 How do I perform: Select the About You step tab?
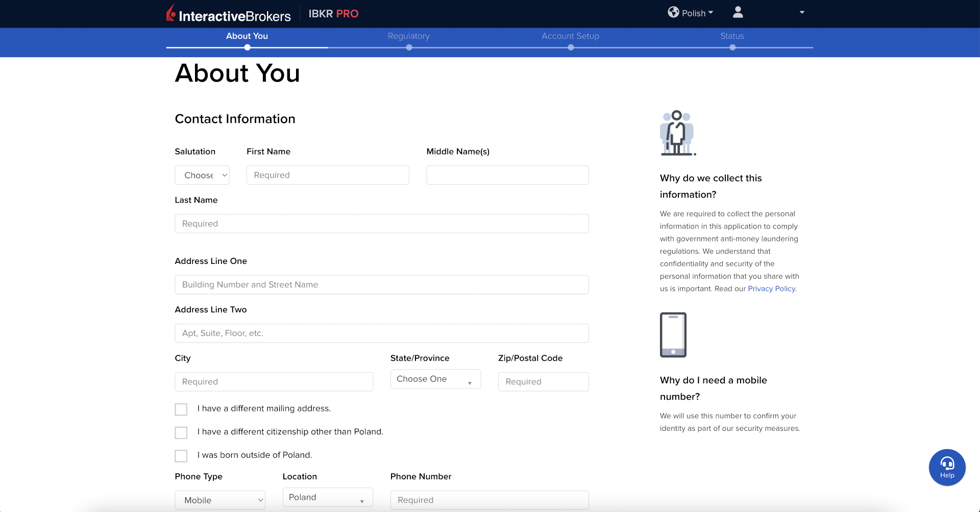[247, 36]
